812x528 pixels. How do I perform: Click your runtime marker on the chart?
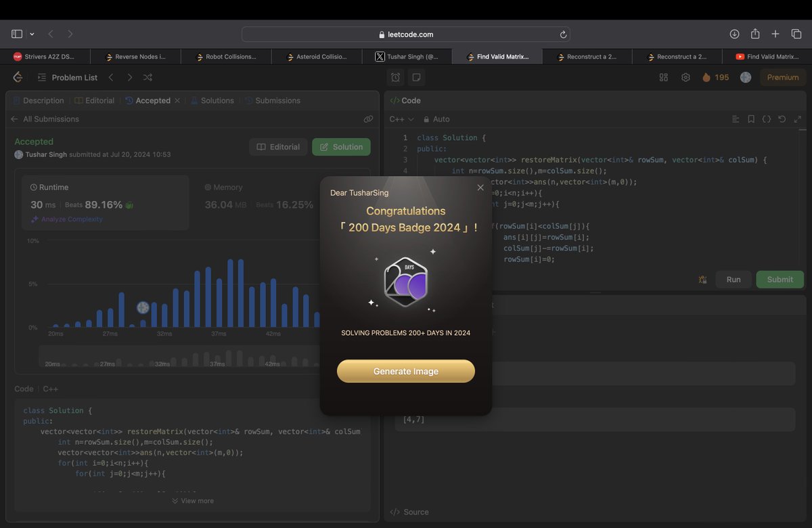pyautogui.click(x=143, y=307)
